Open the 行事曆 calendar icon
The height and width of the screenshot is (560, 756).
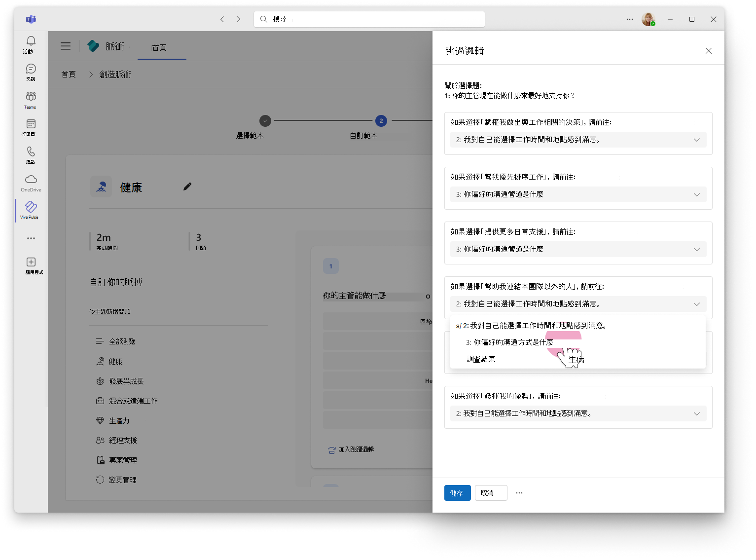click(30, 126)
